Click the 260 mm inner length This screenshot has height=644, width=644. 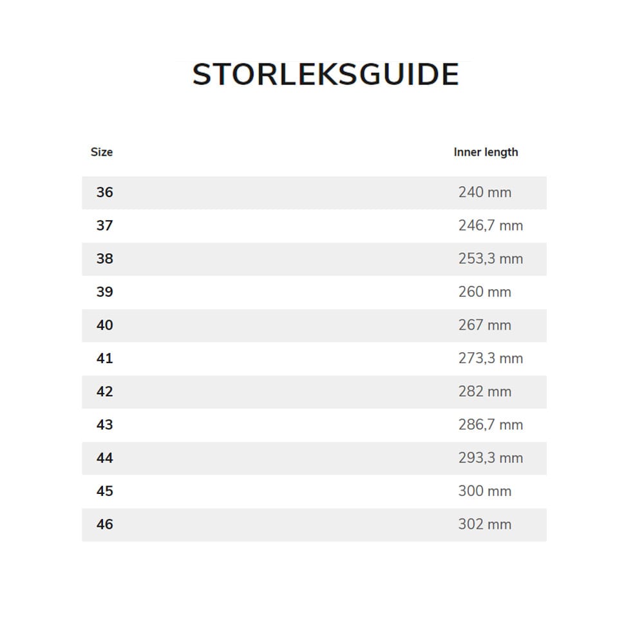point(485,292)
